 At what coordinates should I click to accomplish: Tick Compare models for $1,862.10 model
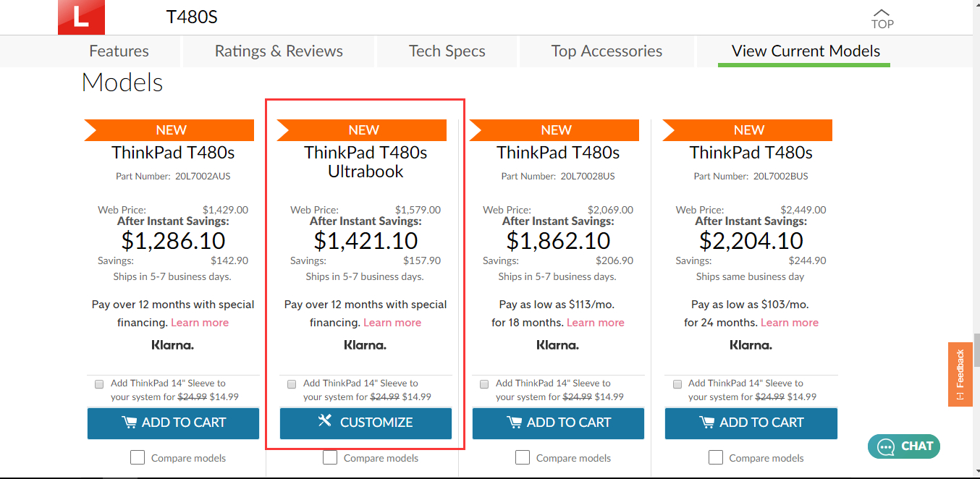pyautogui.click(x=523, y=457)
